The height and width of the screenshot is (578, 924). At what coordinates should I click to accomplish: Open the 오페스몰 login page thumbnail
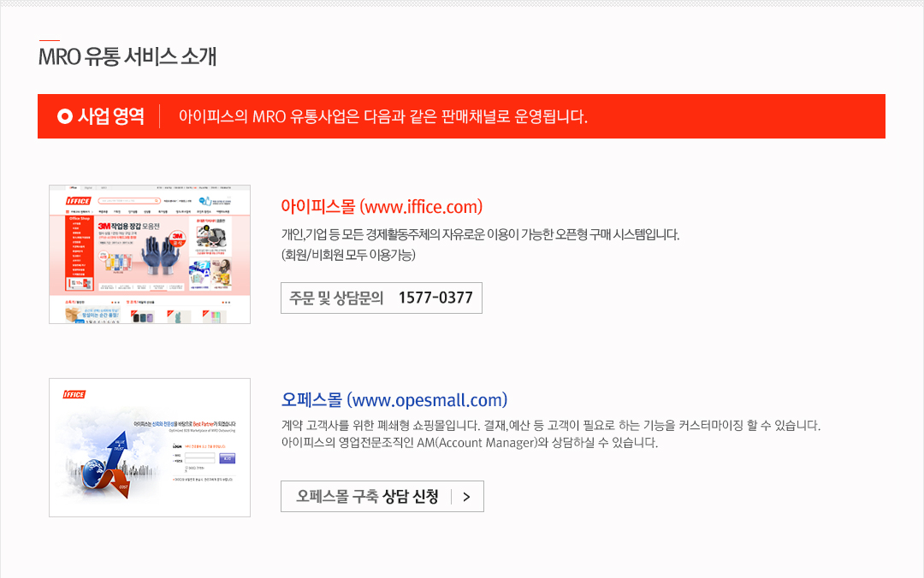tap(150, 447)
